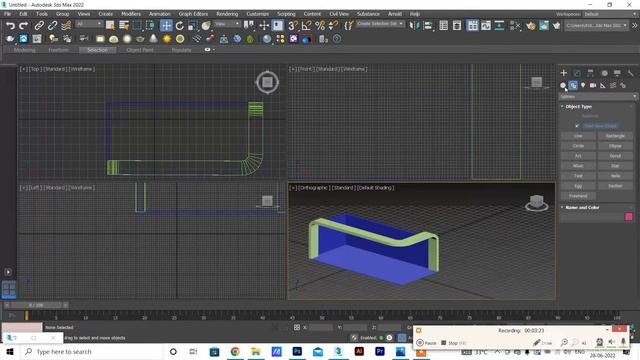The image size is (640, 360).
Task: Open the Modify command panel tab
Action: point(577,73)
